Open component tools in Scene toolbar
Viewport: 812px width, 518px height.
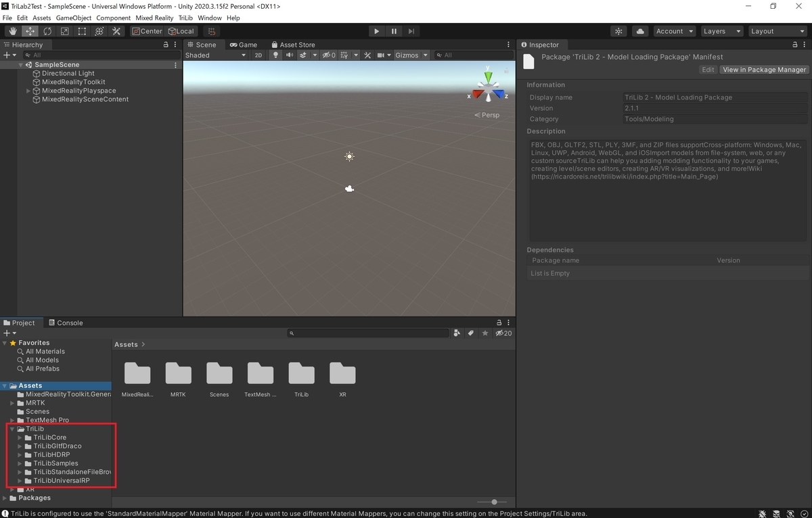[x=367, y=55]
